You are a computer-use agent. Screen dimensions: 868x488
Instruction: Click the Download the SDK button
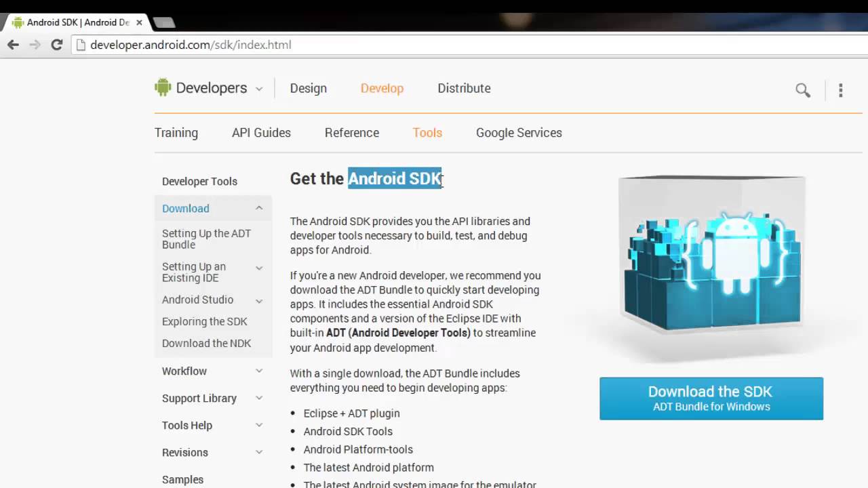[711, 399]
